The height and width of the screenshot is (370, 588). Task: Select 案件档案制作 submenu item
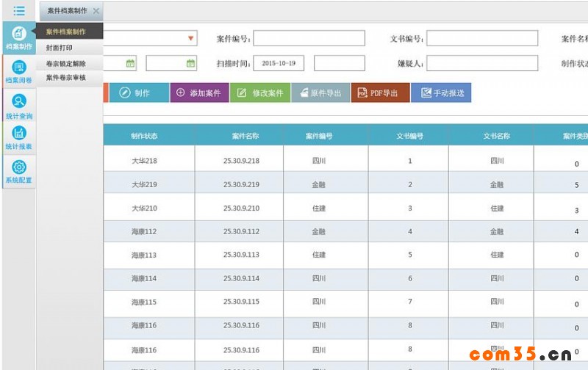pos(69,32)
